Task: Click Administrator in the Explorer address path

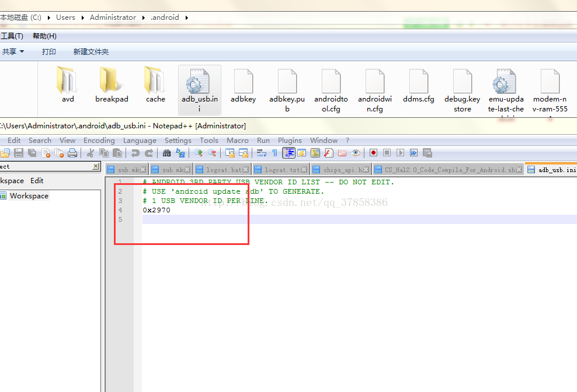Action: [113, 17]
